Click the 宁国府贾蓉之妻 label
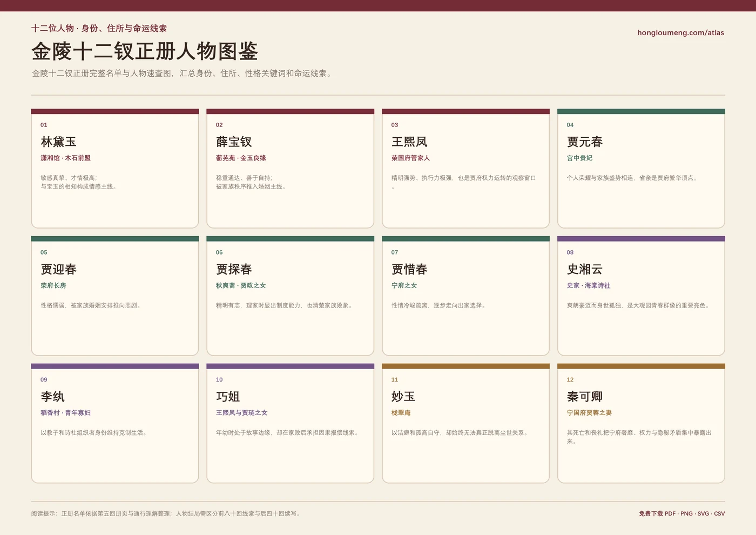756x535 pixels. click(x=589, y=412)
